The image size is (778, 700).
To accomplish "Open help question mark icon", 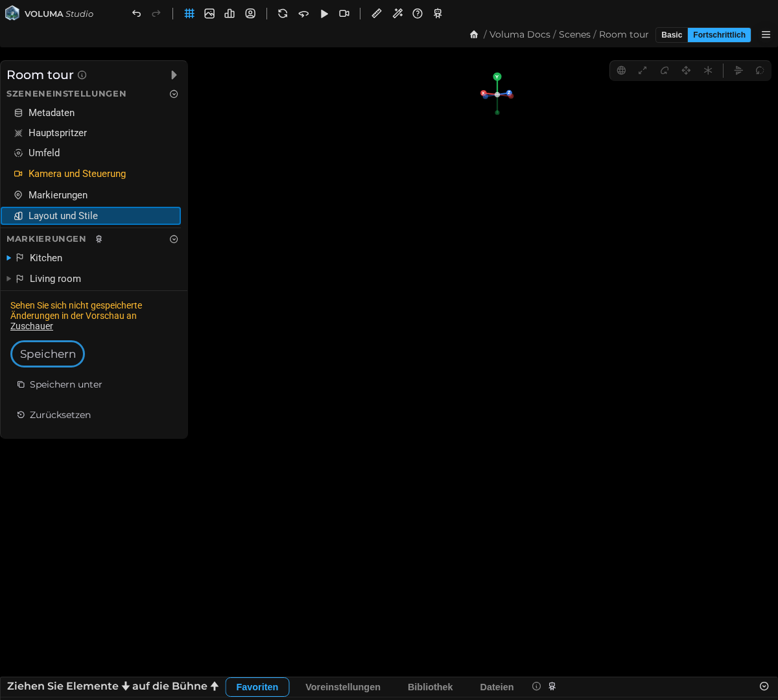I will 418,14.
